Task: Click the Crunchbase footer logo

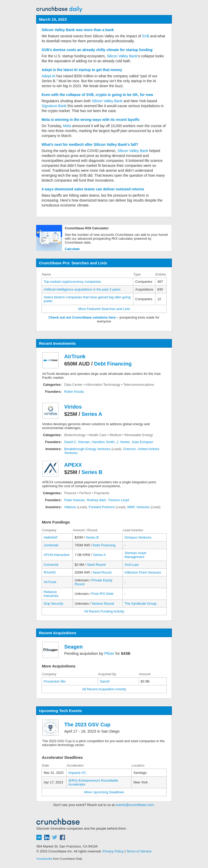Action: click(58, 822)
